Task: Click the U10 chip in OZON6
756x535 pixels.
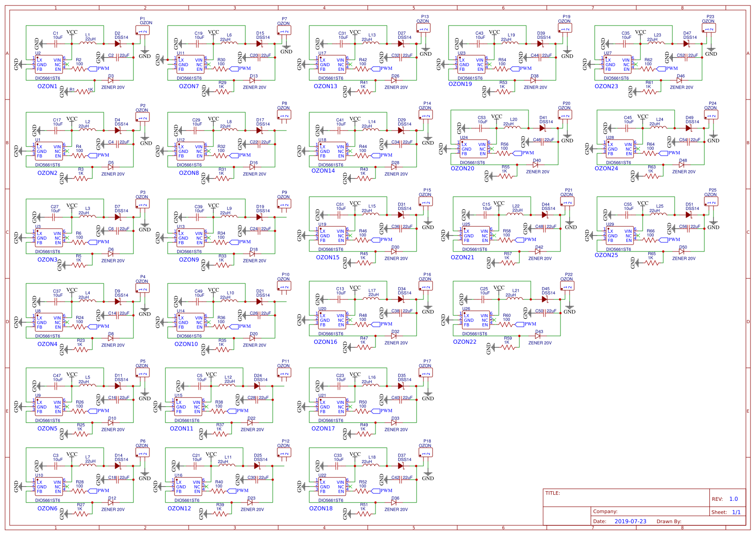Action: pos(49,487)
